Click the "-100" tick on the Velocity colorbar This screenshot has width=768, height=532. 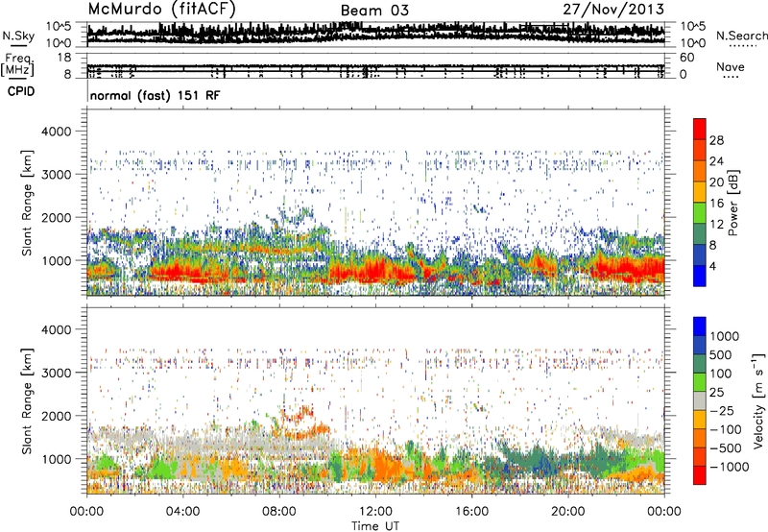[x=726, y=429]
